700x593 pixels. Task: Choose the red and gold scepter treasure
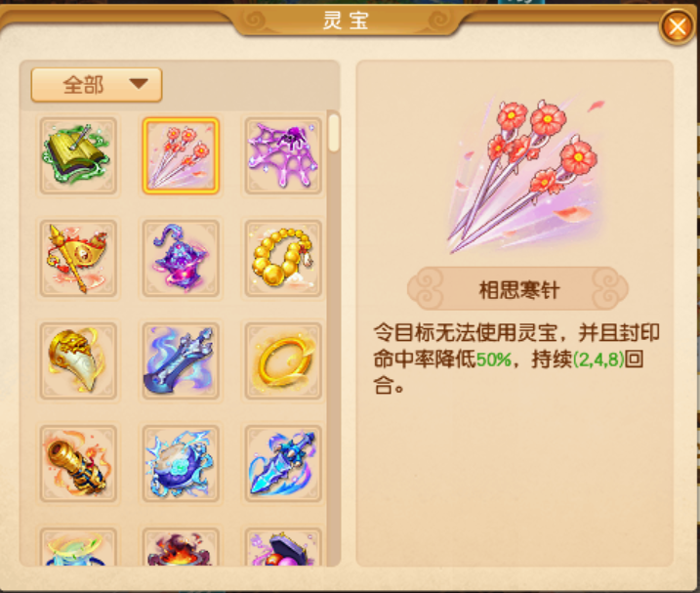coord(78,258)
